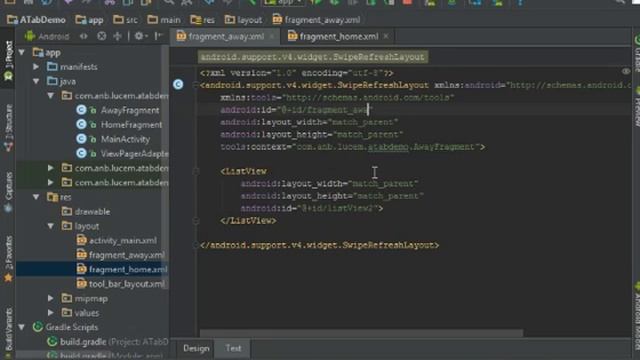Screen dimensions: 640x360
Task: Toggle the 1: Project side tool window
Action: (x=8, y=60)
